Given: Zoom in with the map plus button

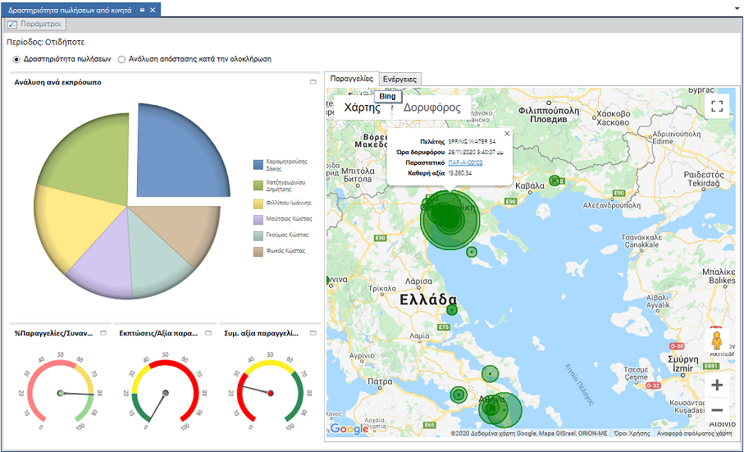Looking at the screenshot, I should pos(717,385).
